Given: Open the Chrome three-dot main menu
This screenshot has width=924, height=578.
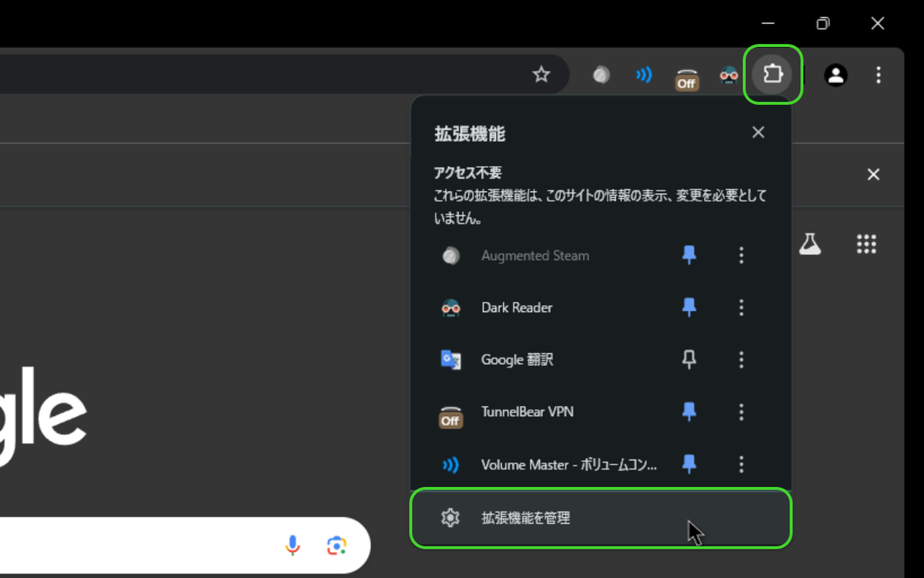Looking at the screenshot, I should (879, 75).
